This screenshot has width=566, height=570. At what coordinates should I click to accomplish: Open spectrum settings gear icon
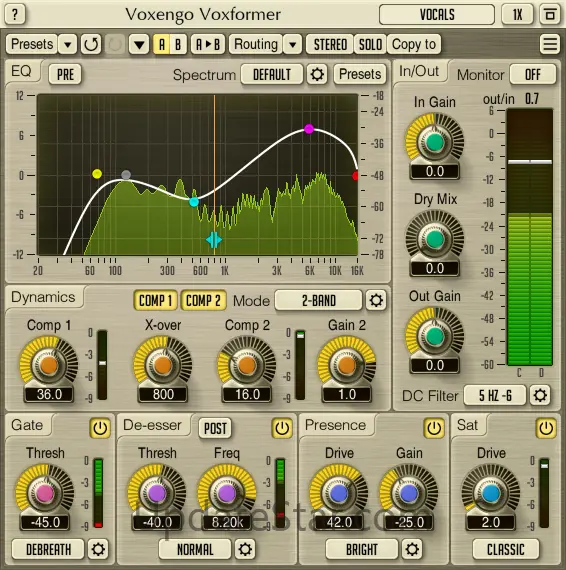tap(317, 74)
